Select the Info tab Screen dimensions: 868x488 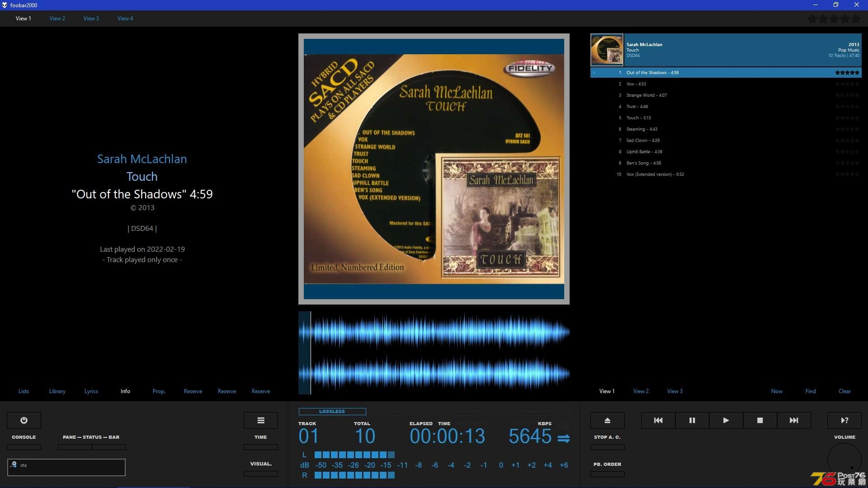125,391
